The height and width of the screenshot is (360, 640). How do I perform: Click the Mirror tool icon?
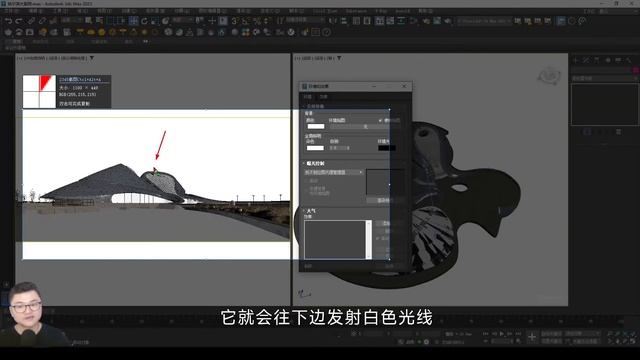(x=333, y=20)
